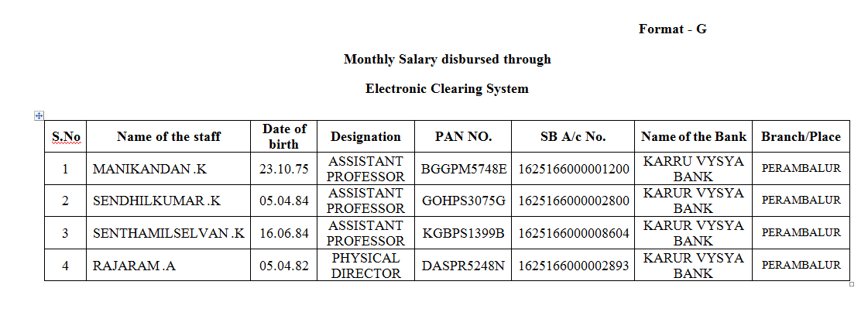
Task: Click the 'Date of birth' header cell
Action: (284, 136)
